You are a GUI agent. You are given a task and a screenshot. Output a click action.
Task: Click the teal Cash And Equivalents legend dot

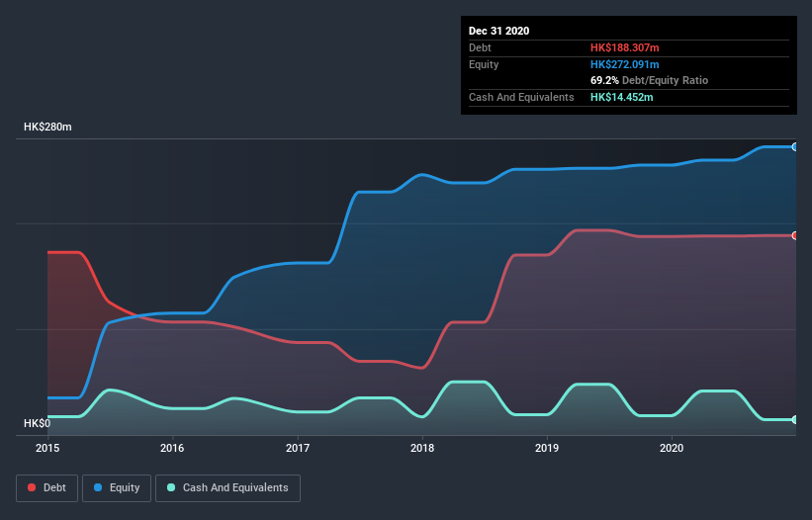171,487
